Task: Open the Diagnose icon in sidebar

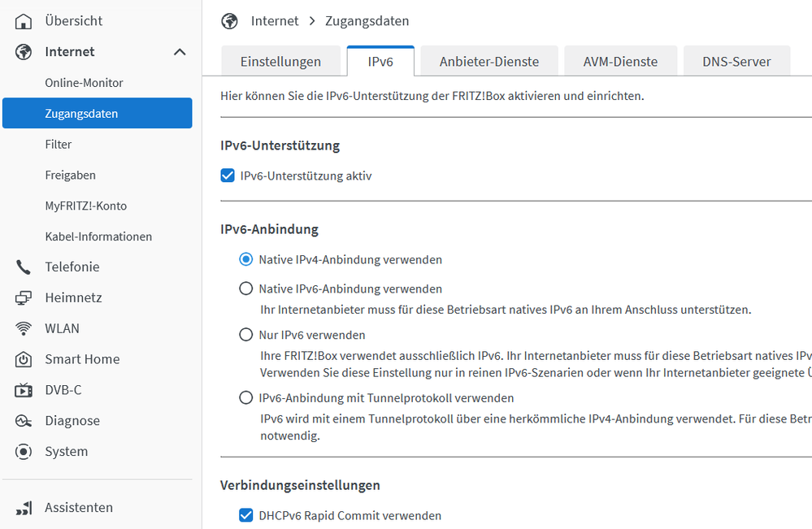Action: (24, 422)
